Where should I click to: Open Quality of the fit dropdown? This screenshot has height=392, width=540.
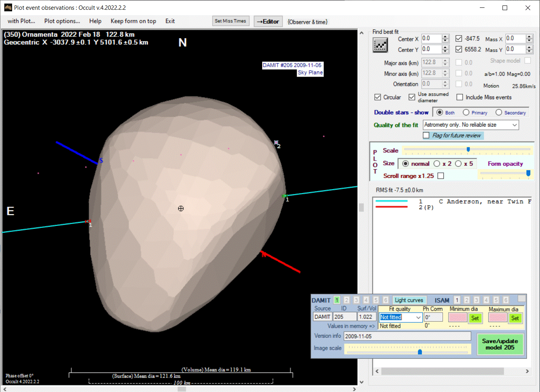click(x=515, y=125)
